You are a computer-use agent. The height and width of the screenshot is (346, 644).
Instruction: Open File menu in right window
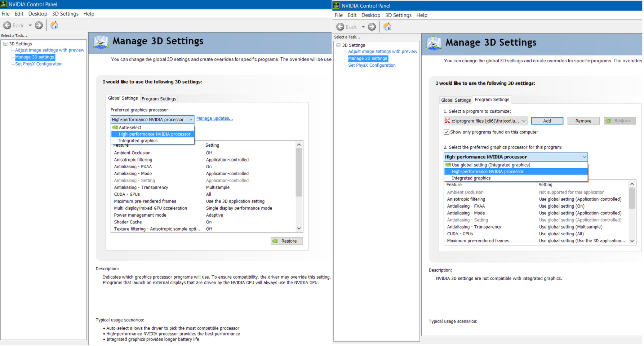pos(339,15)
